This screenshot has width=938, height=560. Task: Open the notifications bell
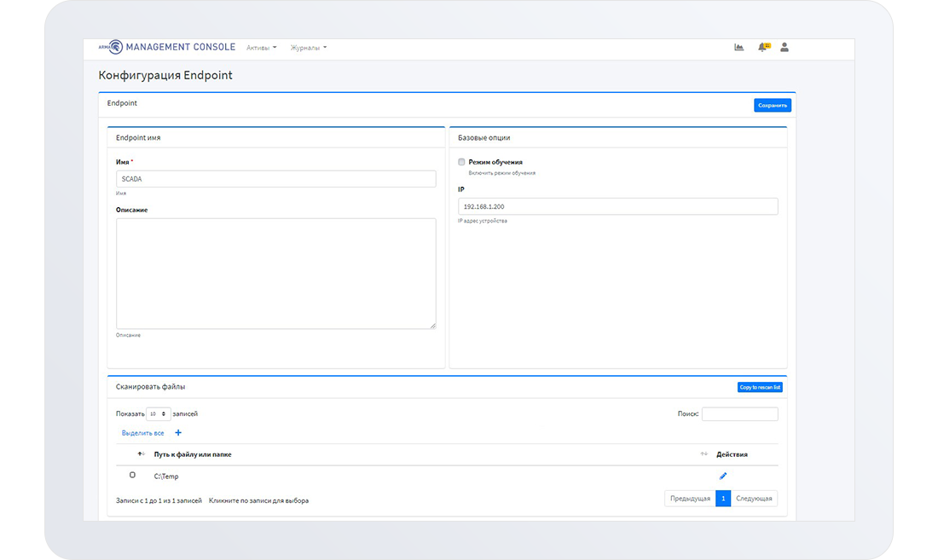[x=762, y=47]
